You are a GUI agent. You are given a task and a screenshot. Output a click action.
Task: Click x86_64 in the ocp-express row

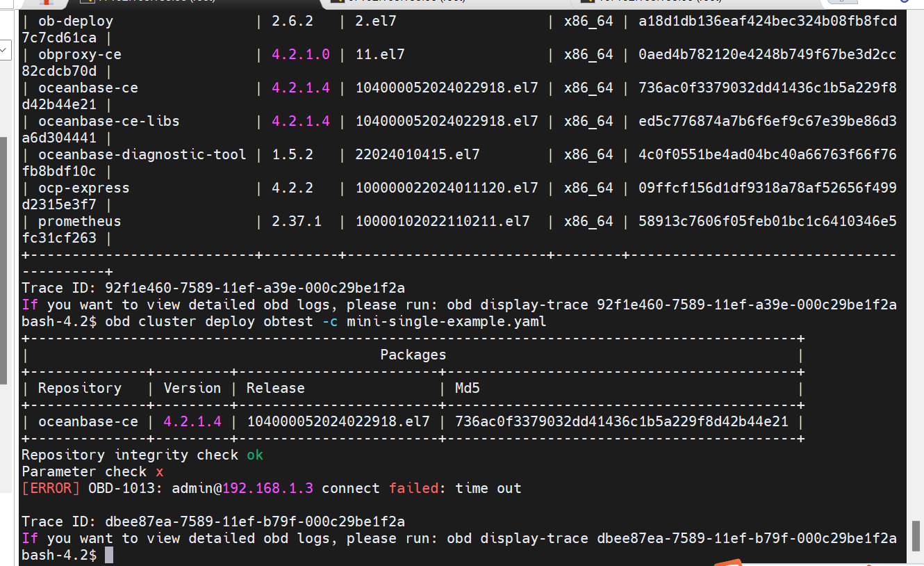(588, 188)
